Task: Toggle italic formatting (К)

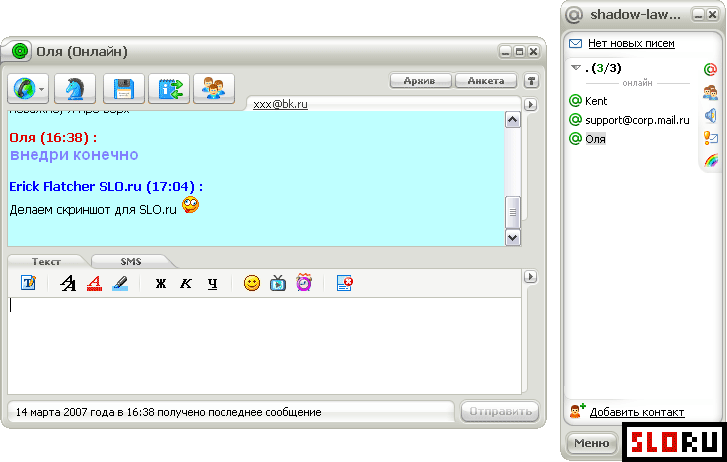Action: coord(186,283)
